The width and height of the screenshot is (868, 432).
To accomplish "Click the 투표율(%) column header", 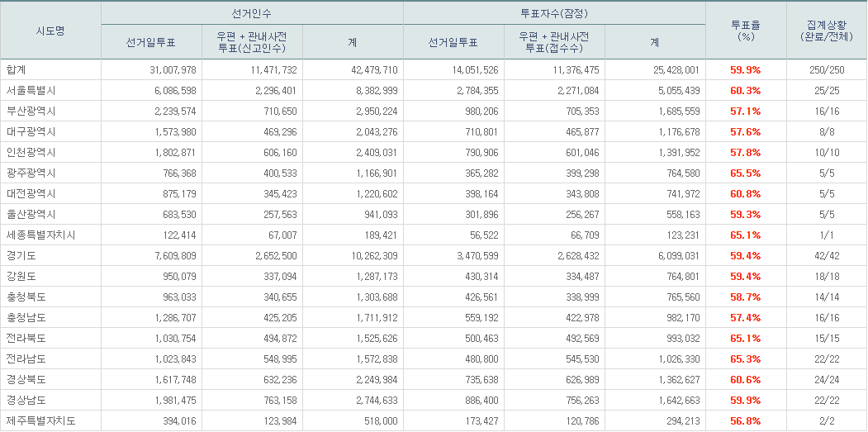I will [746, 31].
